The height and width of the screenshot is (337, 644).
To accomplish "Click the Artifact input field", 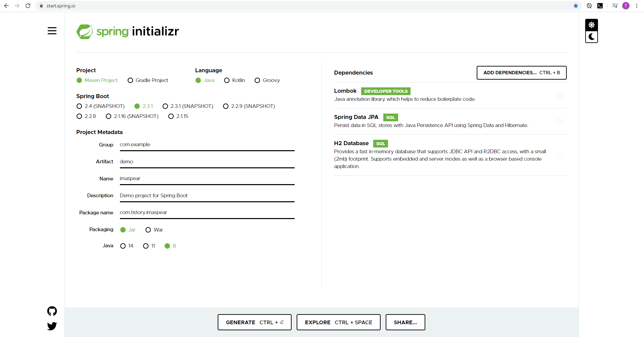I will point(207,162).
